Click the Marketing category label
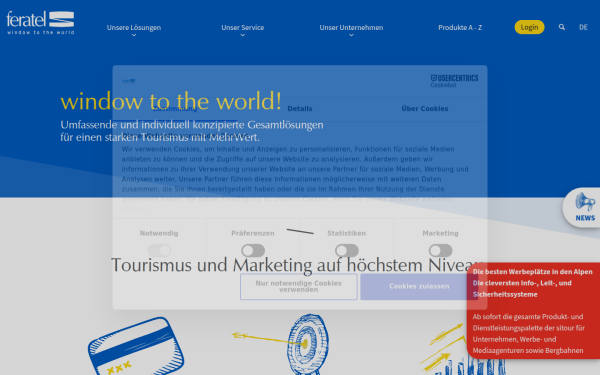Screen dimensions: 600x375 (440, 233)
